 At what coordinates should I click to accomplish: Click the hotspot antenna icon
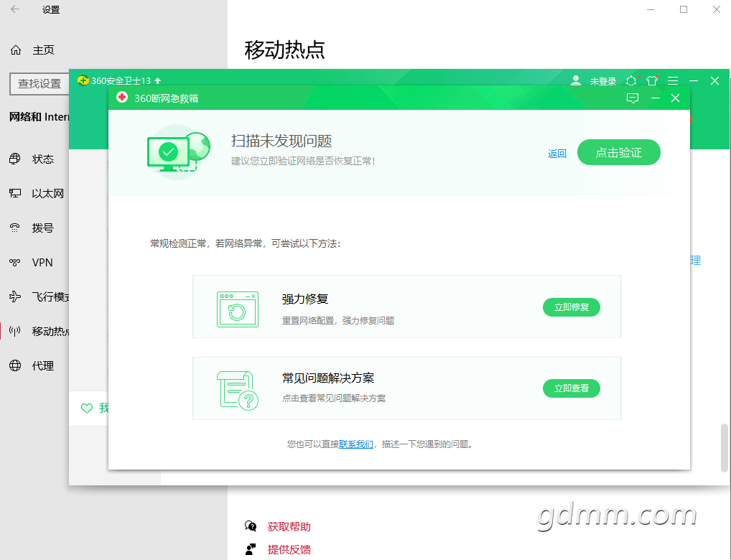pyautogui.click(x=15, y=331)
